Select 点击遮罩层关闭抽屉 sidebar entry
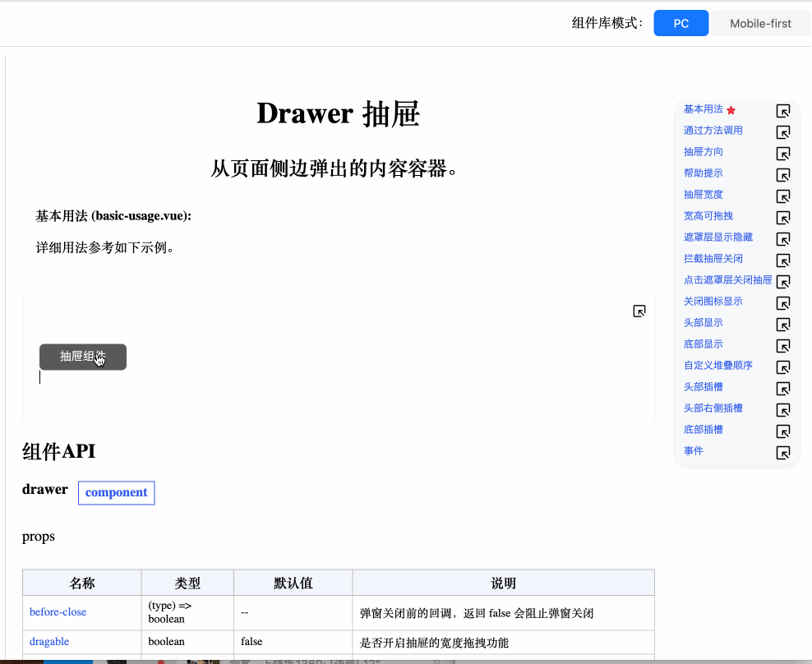This screenshot has height=664, width=812. (x=727, y=280)
